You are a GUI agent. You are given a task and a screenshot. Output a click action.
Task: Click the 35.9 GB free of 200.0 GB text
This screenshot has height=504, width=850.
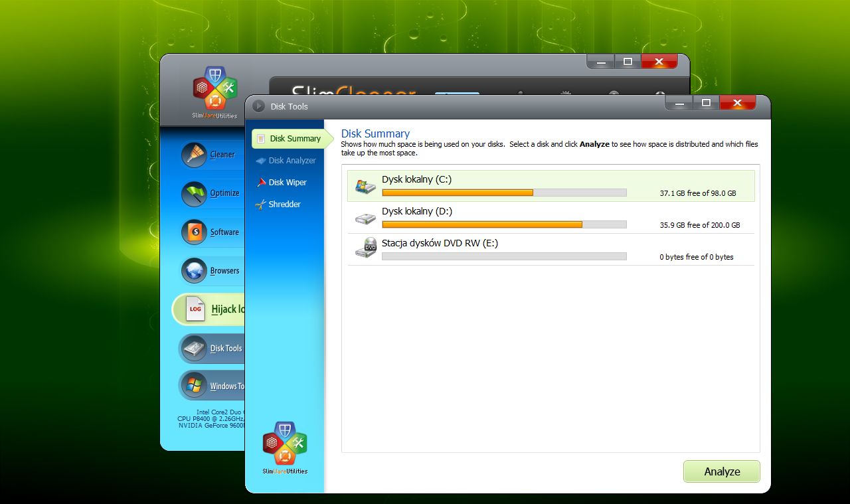[x=700, y=225]
